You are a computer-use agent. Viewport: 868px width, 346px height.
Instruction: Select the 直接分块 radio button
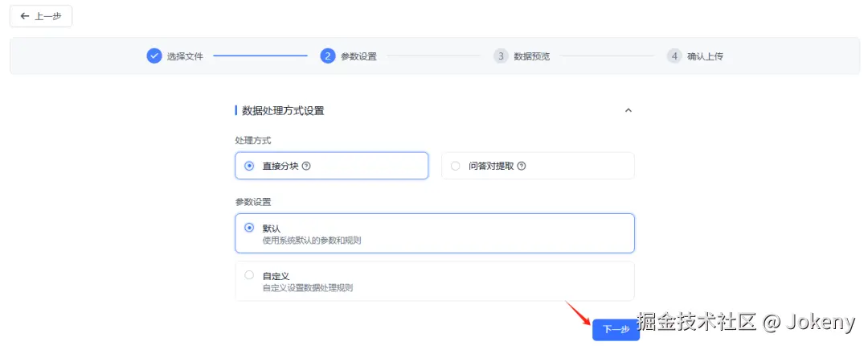click(x=249, y=167)
